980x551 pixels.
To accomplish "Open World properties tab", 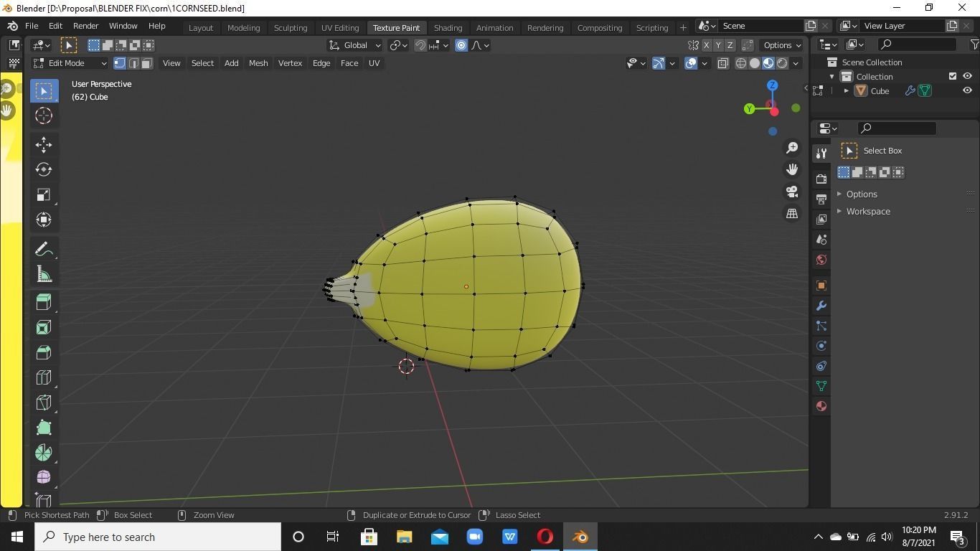I will pyautogui.click(x=821, y=260).
